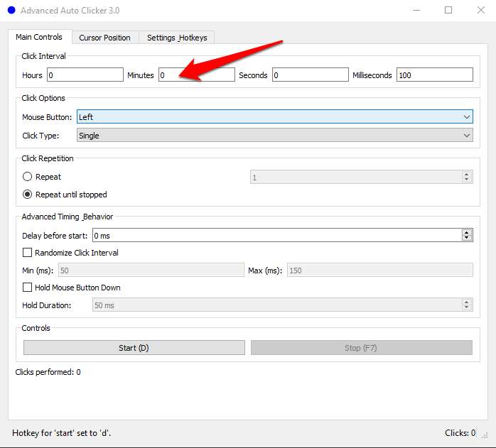This screenshot has width=496, height=448.
Task: Click the Clicks: 0 status counter
Action: point(460,433)
